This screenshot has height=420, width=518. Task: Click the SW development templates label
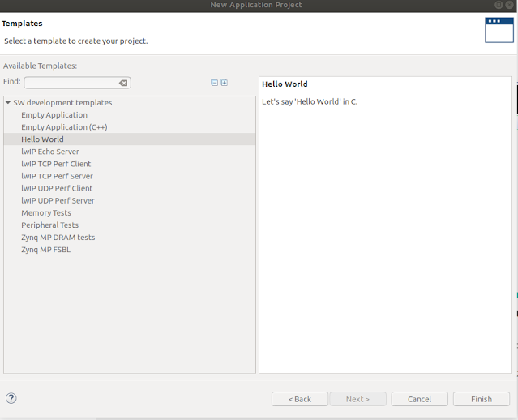pos(62,102)
